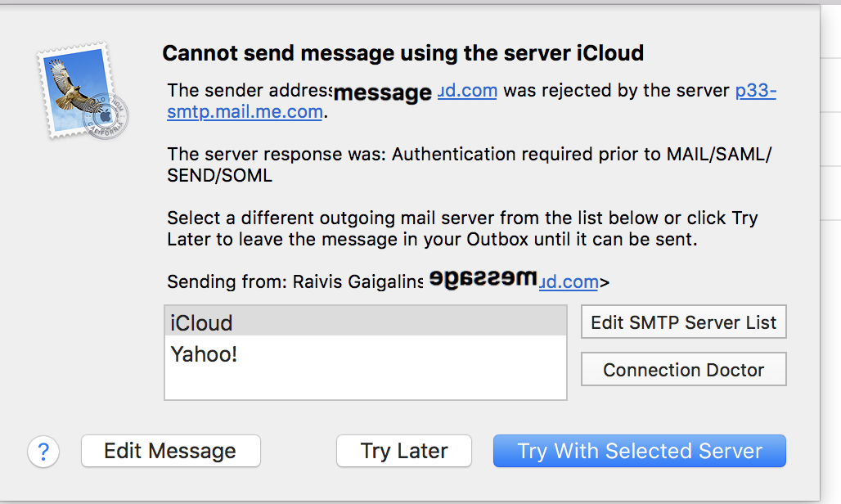The height and width of the screenshot is (504, 841).
Task: Click the Edit Message button
Action: pyautogui.click(x=170, y=451)
